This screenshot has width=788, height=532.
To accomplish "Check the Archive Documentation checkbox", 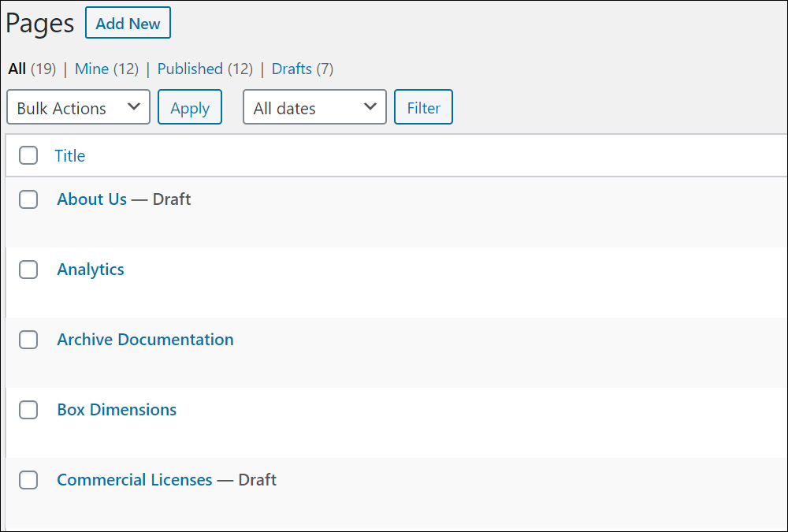I will tap(28, 340).
